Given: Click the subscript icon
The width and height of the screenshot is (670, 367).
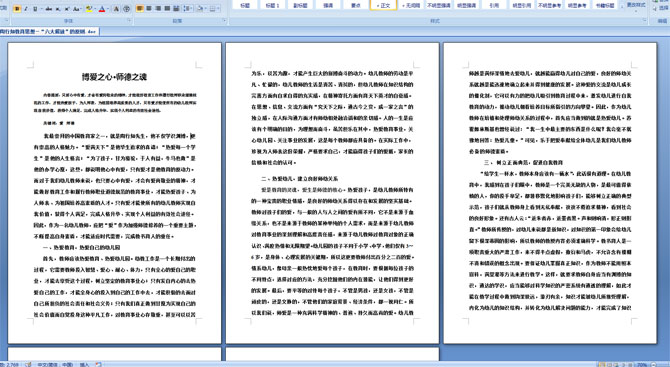Looking at the screenshot, I should pos(58,9).
